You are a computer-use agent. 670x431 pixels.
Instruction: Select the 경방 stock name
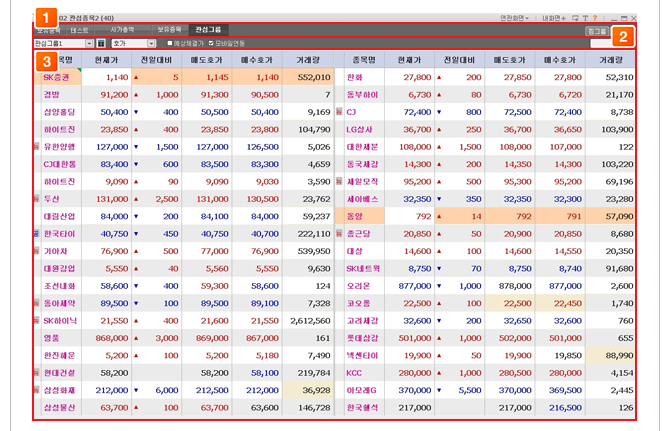pos(51,95)
